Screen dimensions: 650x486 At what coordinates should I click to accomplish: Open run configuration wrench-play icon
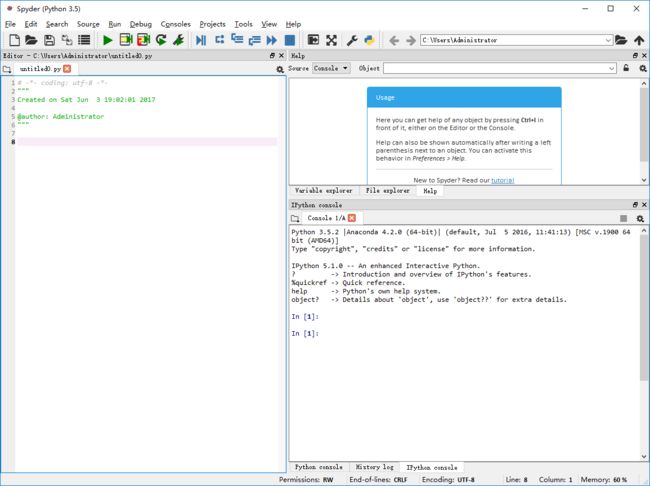pos(179,40)
